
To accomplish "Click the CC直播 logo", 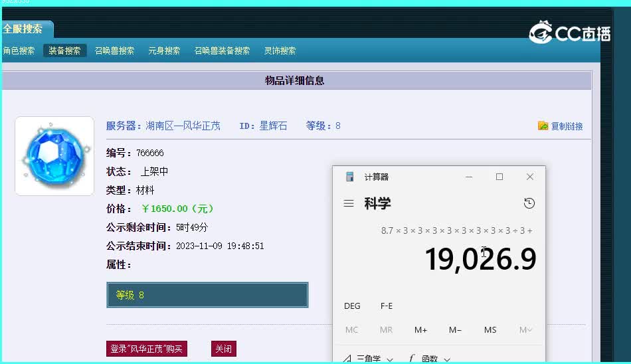I will point(569,32).
